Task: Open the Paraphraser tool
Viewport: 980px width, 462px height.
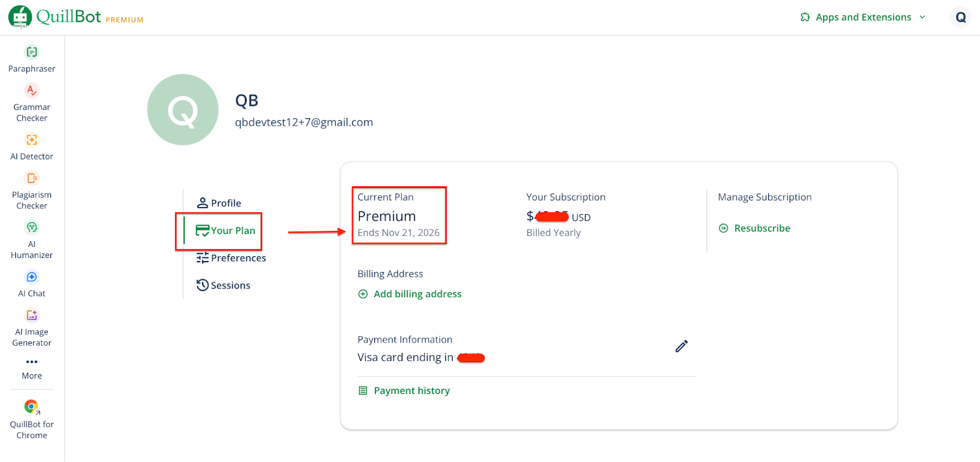Action: [31, 59]
